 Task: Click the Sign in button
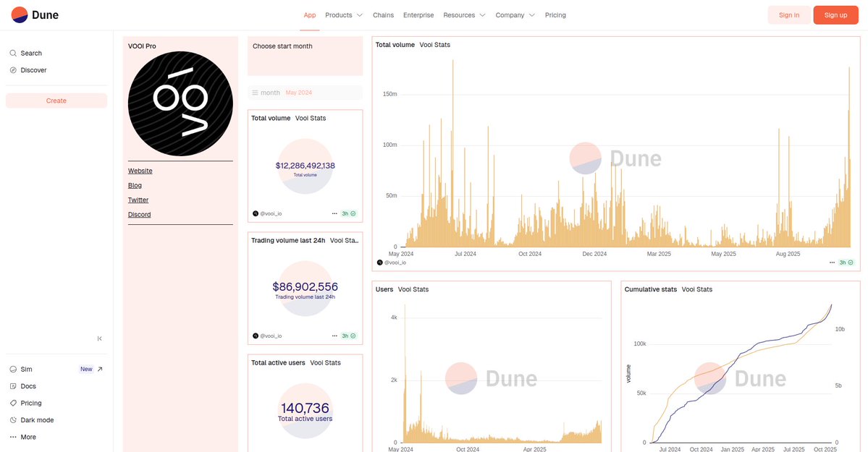(x=789, y=15)
